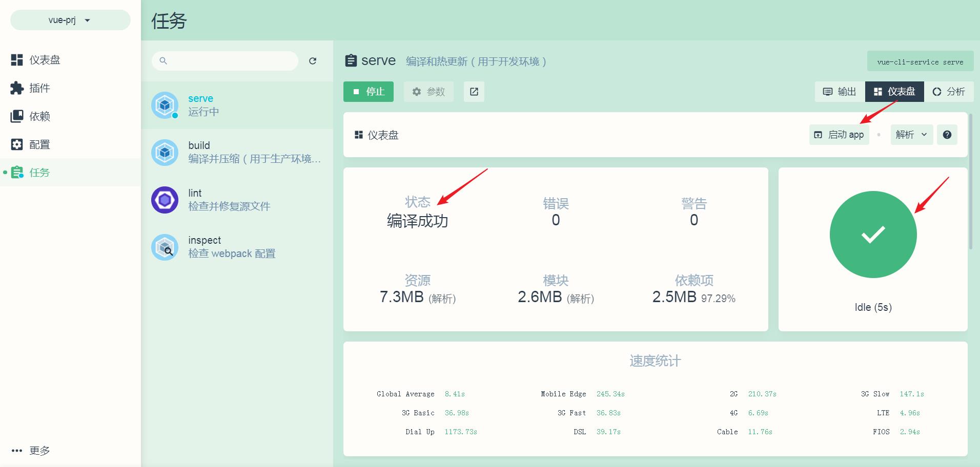Focus the task search field
Screen dimensions: 980x467
[225, 61]
